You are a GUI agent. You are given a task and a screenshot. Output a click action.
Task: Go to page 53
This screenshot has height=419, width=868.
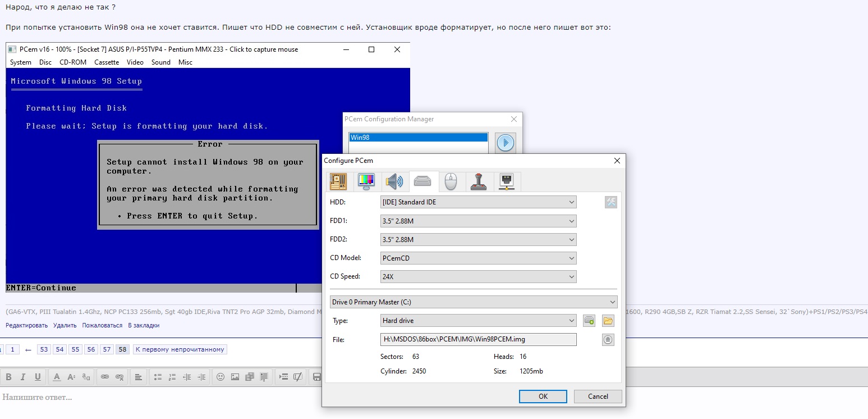pos(44,349)
